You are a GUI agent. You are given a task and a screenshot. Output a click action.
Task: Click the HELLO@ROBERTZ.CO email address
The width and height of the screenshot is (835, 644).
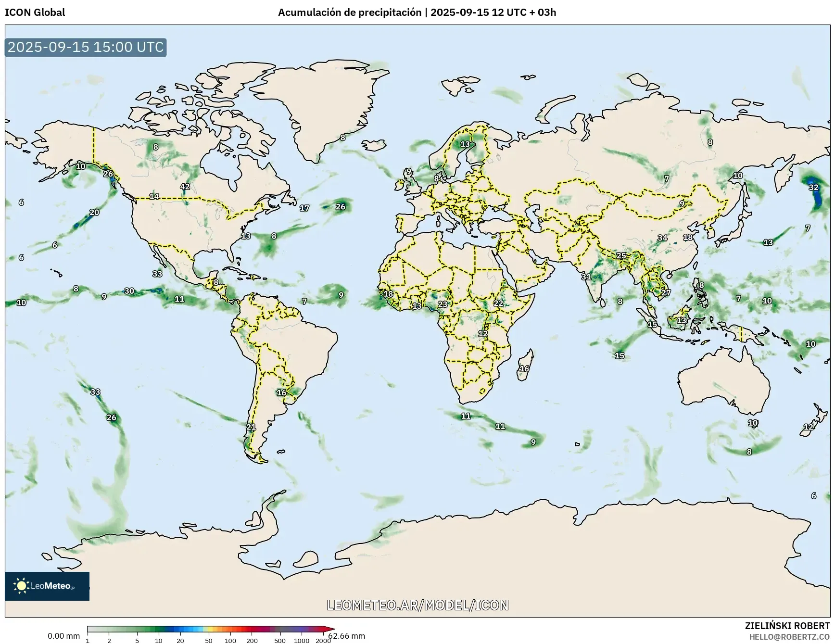point(789,637)
